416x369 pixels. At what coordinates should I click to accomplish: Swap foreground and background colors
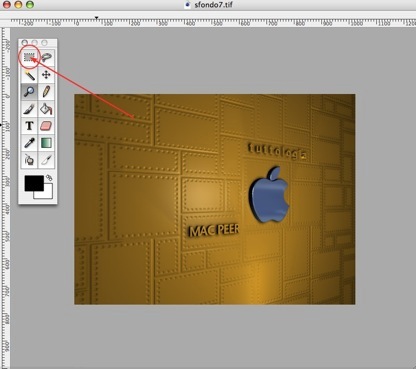49,177
